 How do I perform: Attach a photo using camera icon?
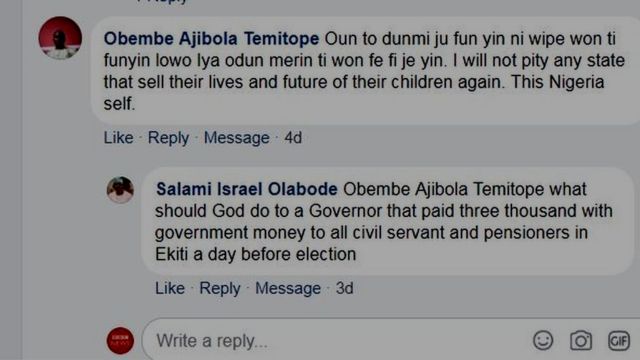(581, 340)
